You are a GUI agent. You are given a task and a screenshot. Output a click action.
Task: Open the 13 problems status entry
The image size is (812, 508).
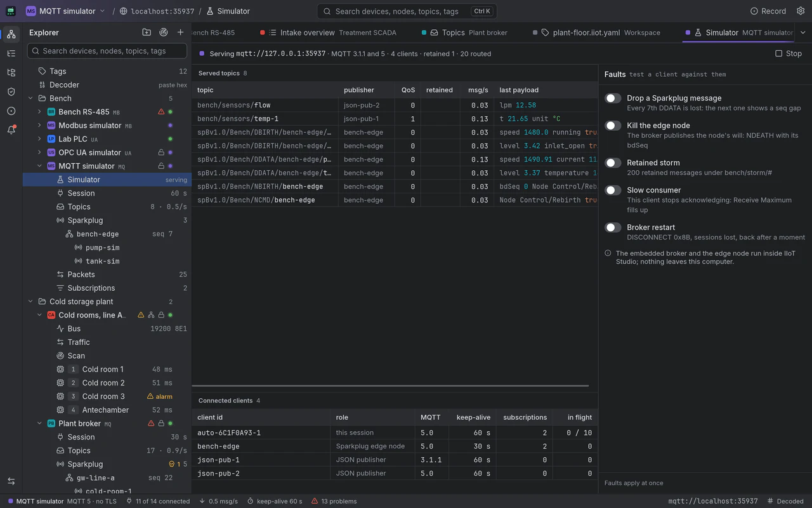pyautogui.click(x=334, y=501)
